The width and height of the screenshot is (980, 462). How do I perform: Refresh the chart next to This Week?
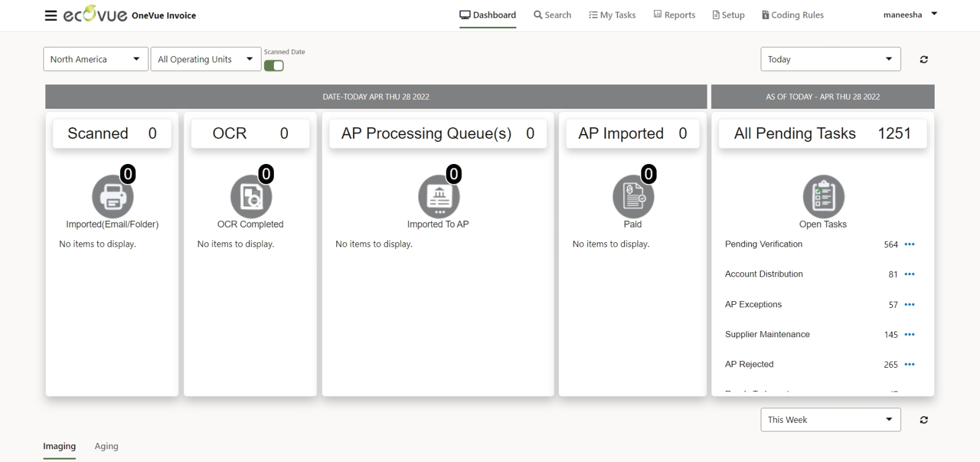pos(924,420)
